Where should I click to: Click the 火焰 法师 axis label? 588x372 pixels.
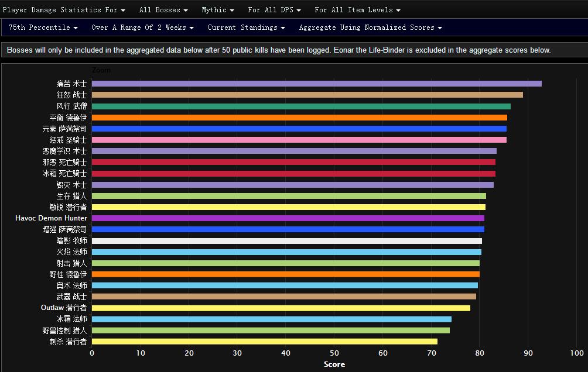71,252
